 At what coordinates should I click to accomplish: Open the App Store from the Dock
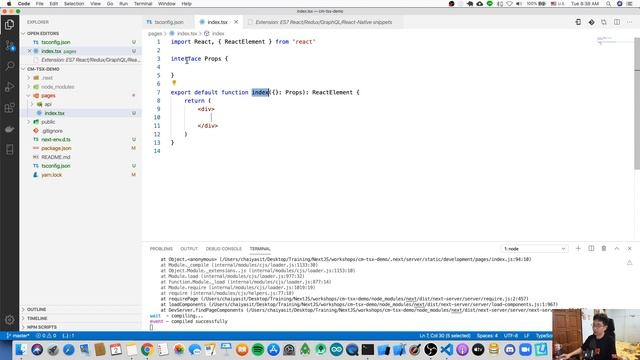point(273,350)
